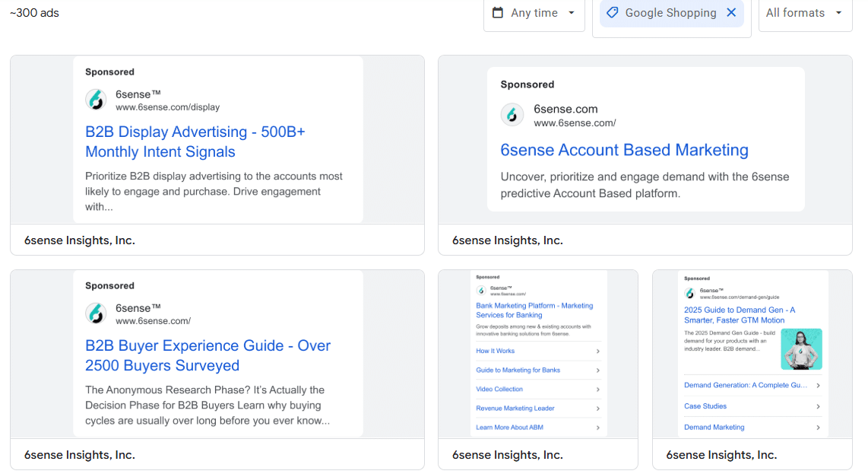Click the shopping tag icon on Google Shopping chip
Viewport: 868px width, 474px height.
[612, 13]
